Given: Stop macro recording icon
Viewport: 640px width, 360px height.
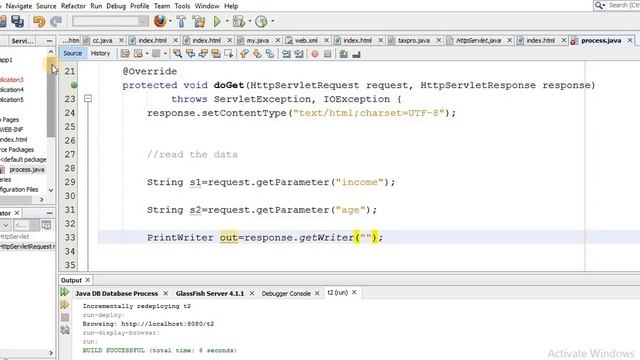Looking at the screenshot, I should coord(327,53).
